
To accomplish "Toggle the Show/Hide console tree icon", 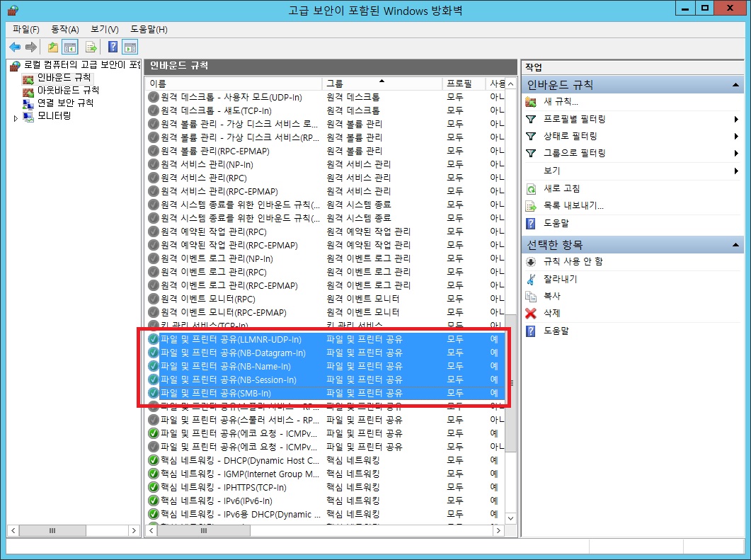I will [70, 47].
